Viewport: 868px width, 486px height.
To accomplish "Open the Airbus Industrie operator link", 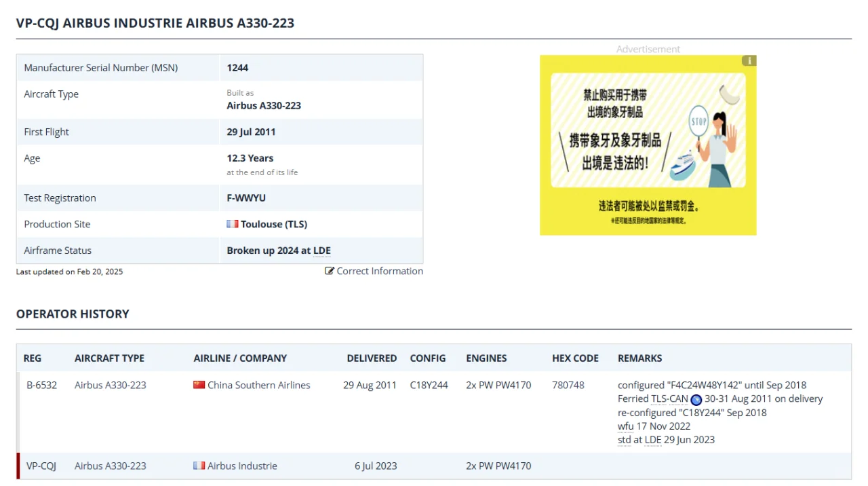I will coord(242,466).
